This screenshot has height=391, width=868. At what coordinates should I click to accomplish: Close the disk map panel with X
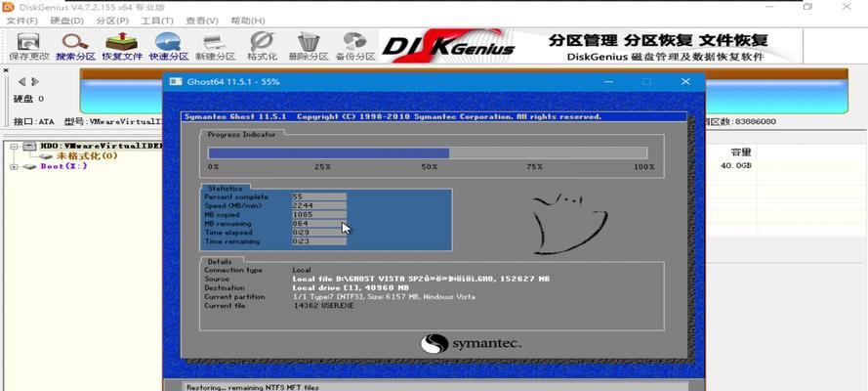pyautogui.click(x=6, y=70)
